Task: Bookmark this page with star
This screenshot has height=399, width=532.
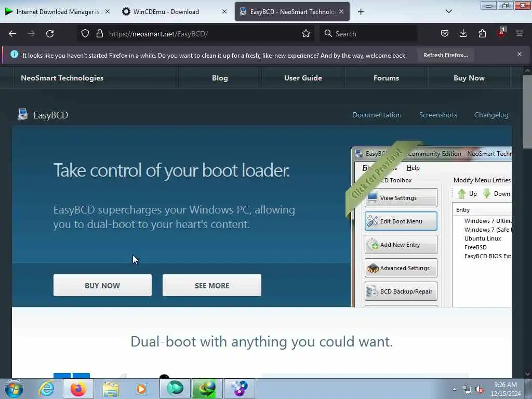Action: pyautogui.click(x=305, y=34)
